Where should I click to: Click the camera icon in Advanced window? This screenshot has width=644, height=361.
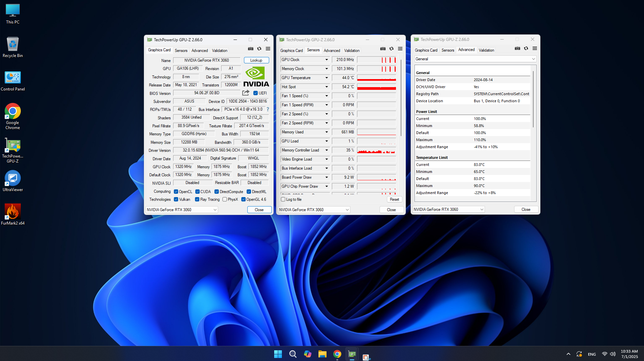tap(517, 48)
